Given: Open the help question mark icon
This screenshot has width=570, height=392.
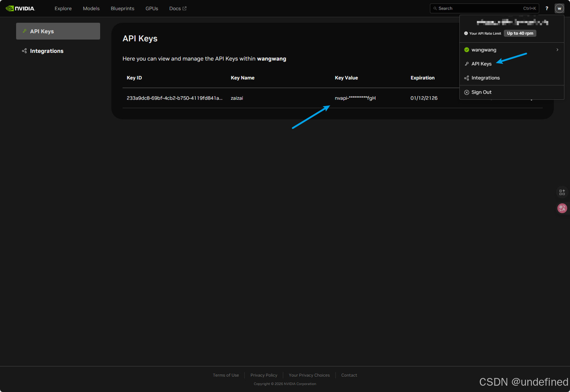Looking at the screenshot, I should (x=547, y=8).
